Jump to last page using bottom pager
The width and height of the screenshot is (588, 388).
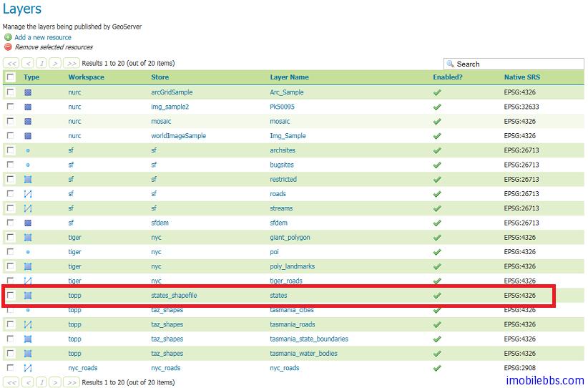tap(72, 382)
